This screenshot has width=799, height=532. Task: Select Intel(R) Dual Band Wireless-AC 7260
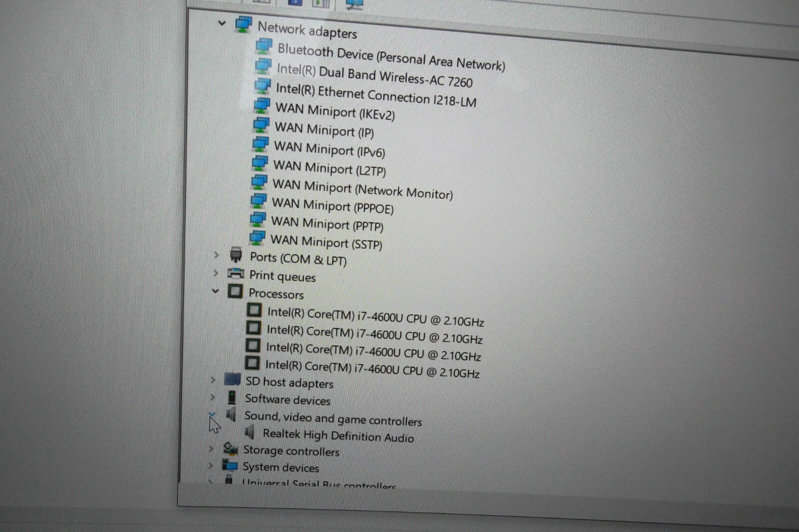[375, 75]
